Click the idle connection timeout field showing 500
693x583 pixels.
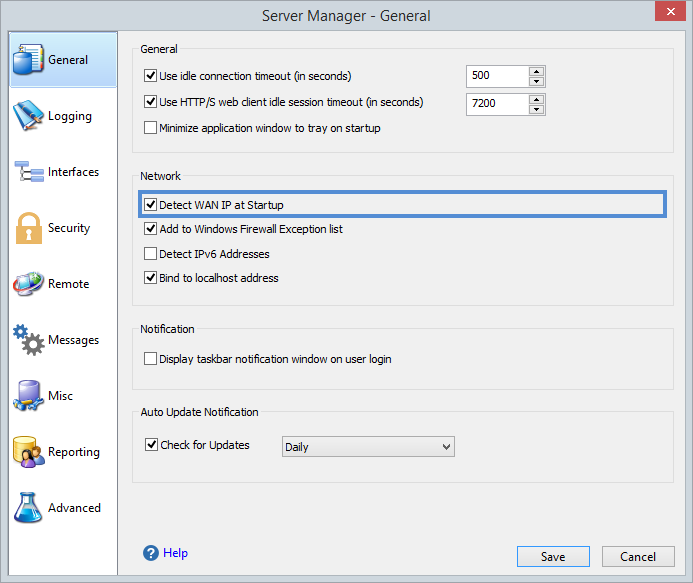(498, 76)
